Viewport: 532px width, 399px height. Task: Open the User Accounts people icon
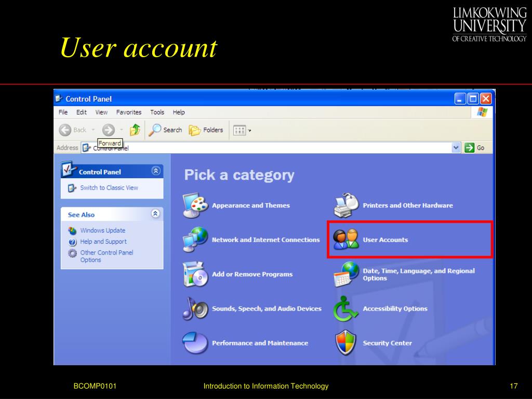tap(346, 240)
